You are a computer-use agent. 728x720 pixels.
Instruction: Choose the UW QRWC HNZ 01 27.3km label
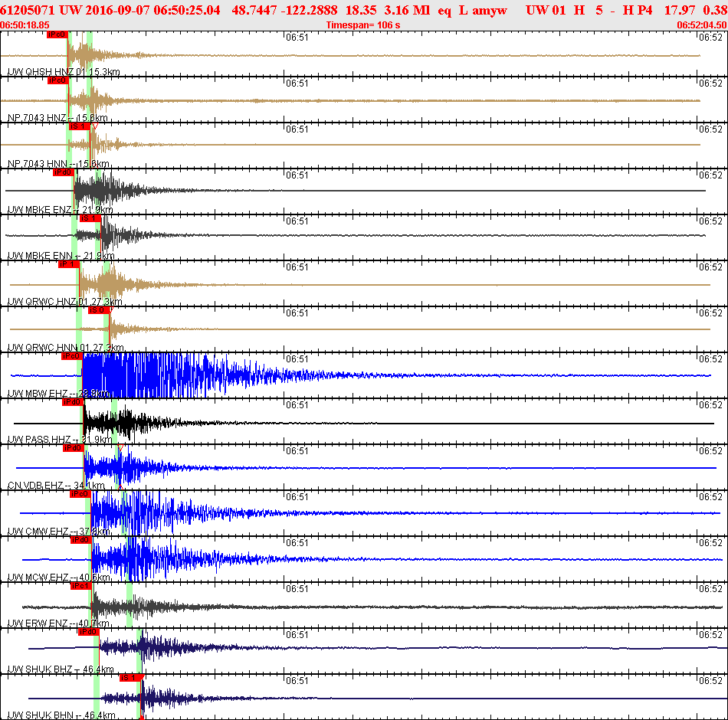(x=65, y=302)
